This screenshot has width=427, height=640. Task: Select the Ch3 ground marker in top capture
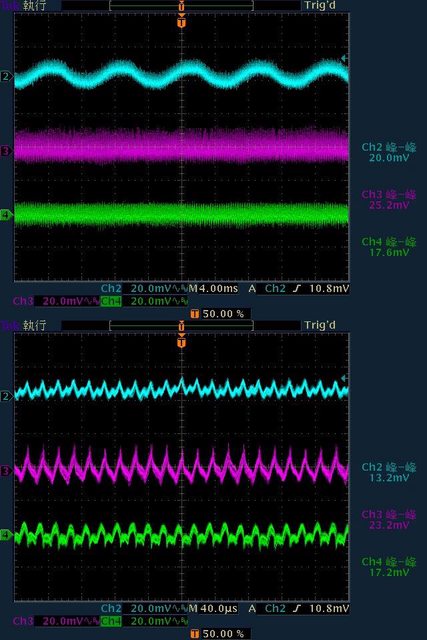coord(6,151)
